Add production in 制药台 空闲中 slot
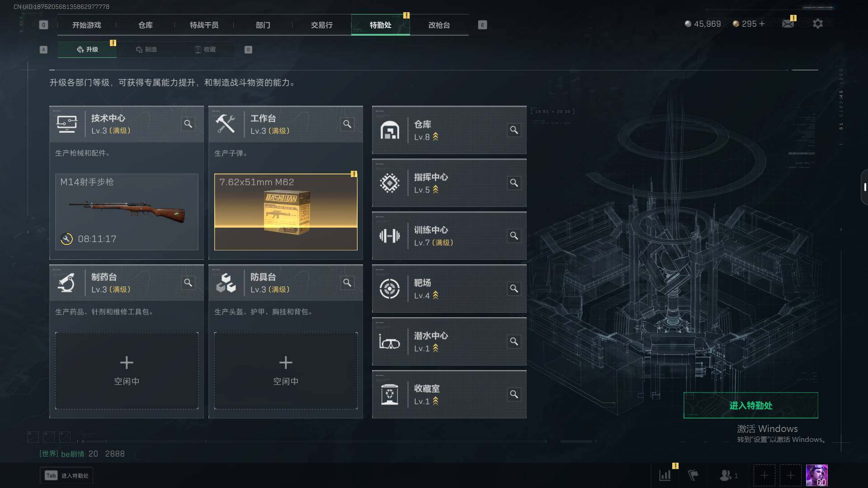This screenshot has height=488, width=868. point(127,371)
